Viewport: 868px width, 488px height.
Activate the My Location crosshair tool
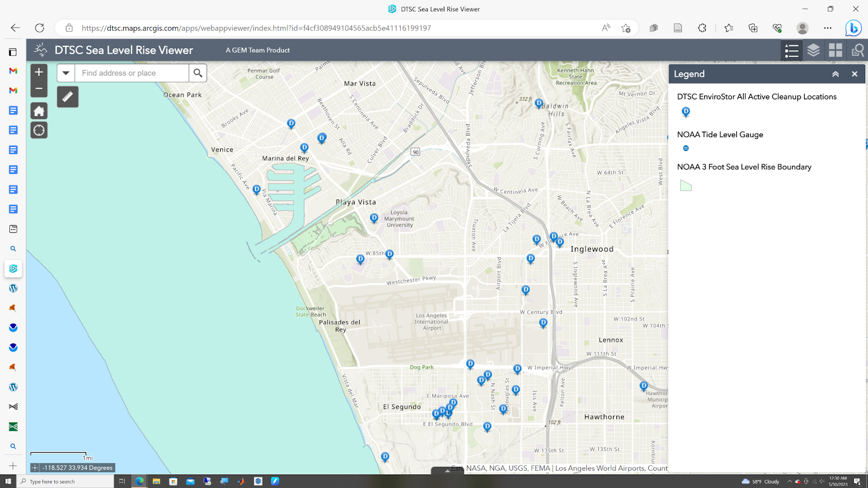tap(39, 130)
